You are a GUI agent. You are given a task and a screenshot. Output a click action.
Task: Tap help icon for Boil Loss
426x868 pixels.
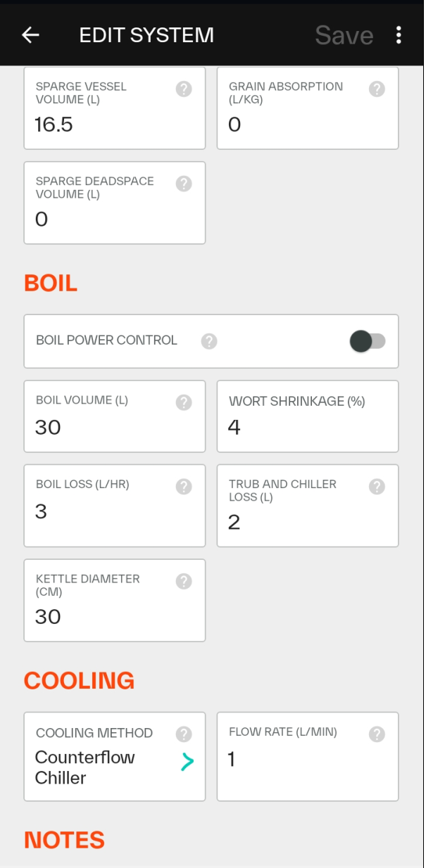coord(184,486)
